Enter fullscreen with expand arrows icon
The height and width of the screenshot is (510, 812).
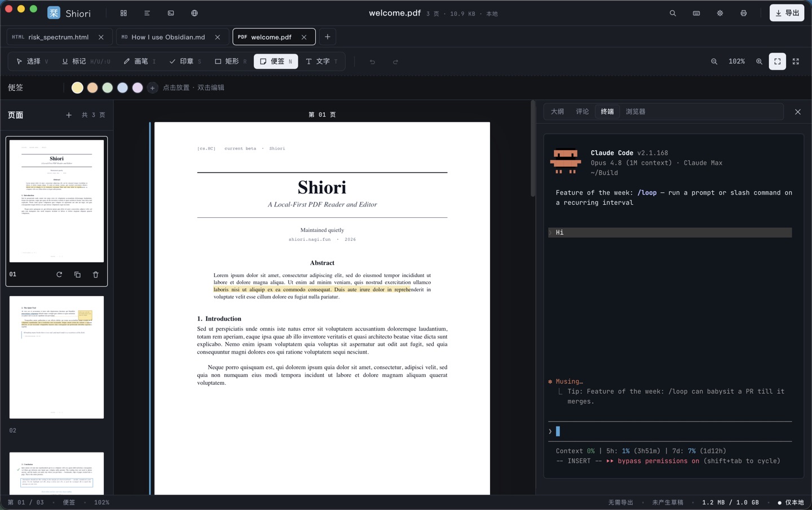click(x=796, y=61)
